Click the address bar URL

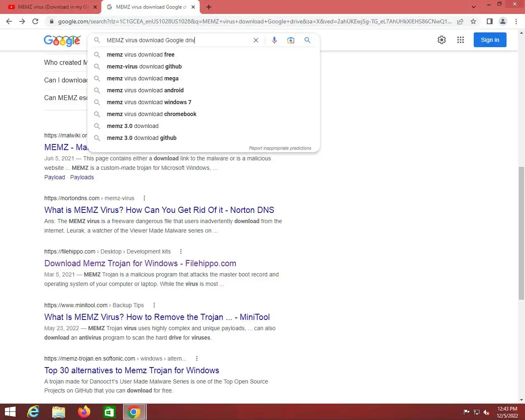tap(254, 21)
